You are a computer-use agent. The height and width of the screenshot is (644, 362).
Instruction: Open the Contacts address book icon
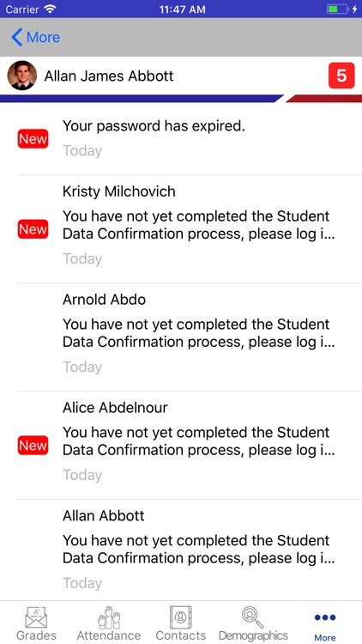tap(181, 617)
